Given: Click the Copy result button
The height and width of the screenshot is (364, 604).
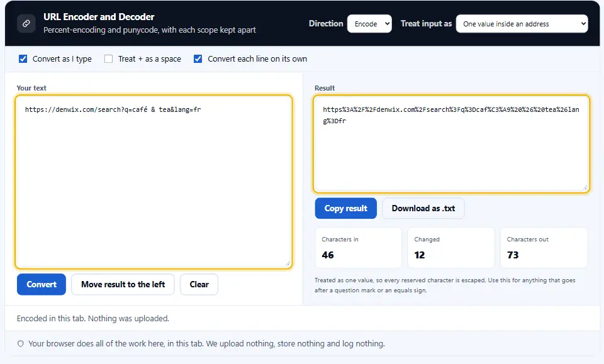Looking at the screenshot, I should 346,208.
